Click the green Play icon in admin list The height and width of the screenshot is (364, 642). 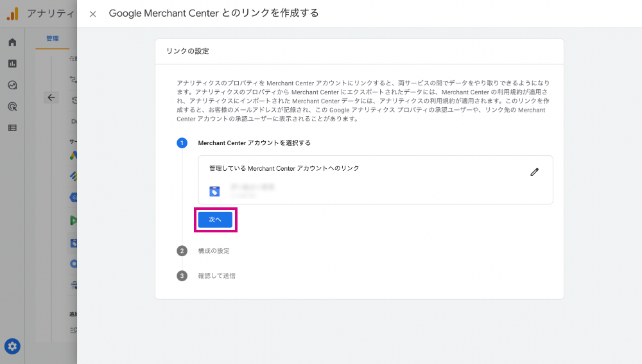click(x=73, y=220)
